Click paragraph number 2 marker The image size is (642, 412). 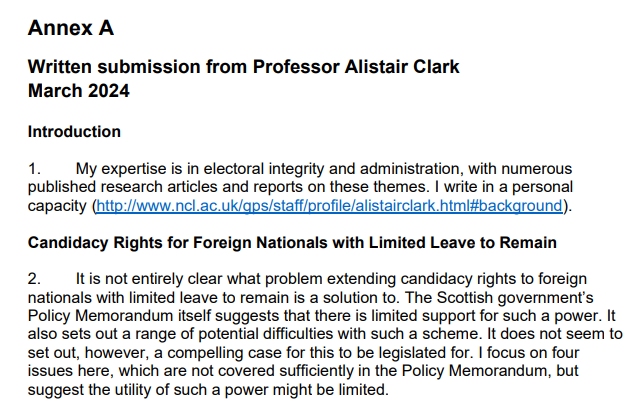(x=34, y=279)
